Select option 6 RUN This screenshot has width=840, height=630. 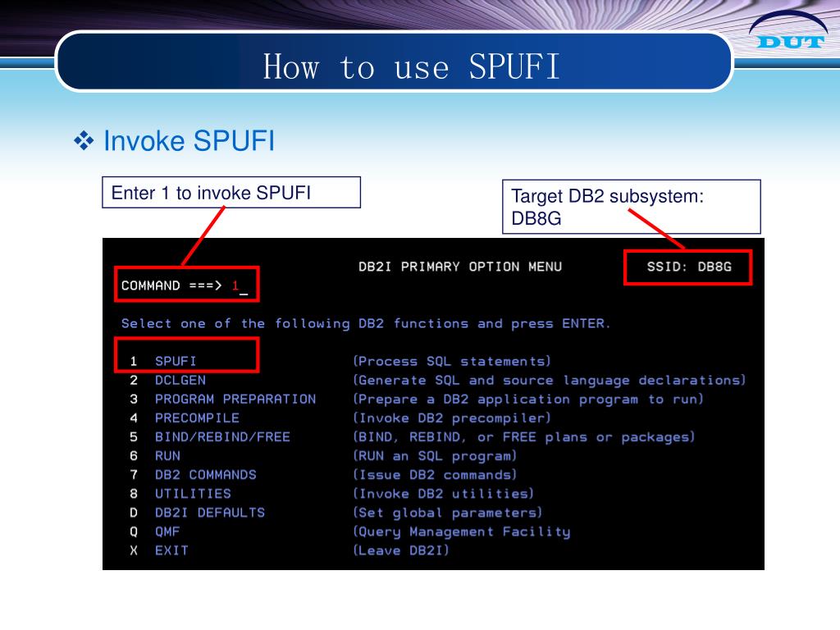point(155,456)
